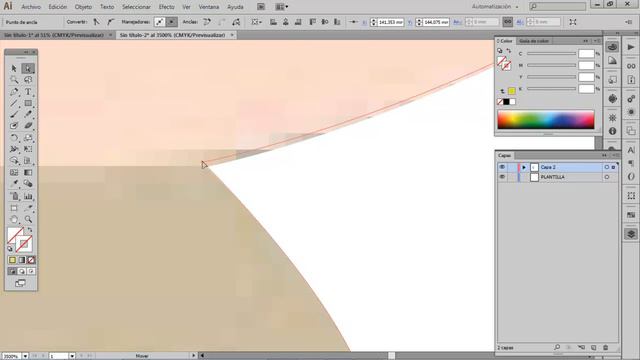The width and height of the screenshot is (640, 360).
Task: Select the Lasso tool
Action: 28,80
